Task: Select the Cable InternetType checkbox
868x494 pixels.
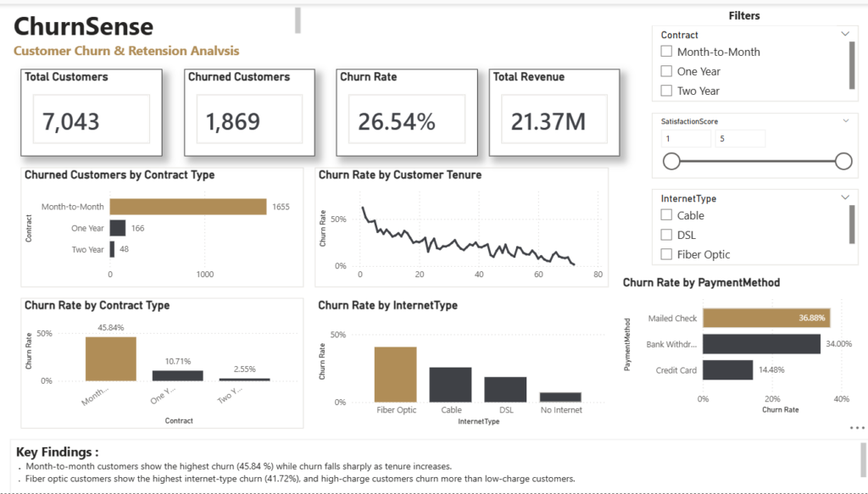Action: (x=666, y=214)
